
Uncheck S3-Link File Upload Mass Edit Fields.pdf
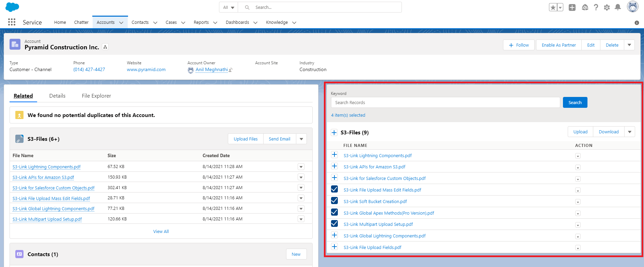pyautogui.click(x=334, y=189)
